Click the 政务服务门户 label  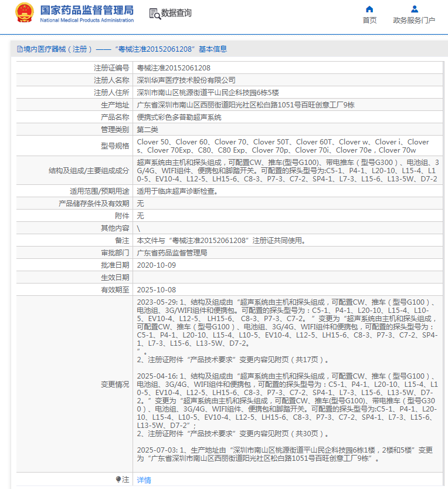[x=414, y=21]
